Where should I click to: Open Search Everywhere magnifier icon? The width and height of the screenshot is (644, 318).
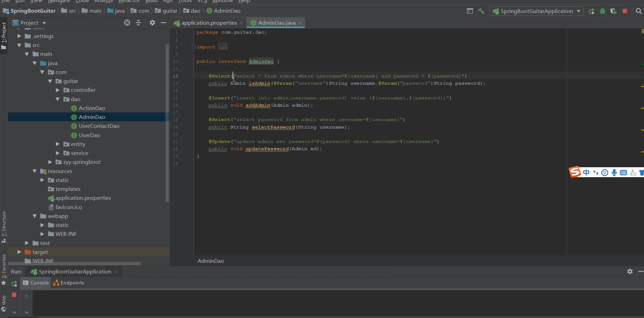click(639, 11)
